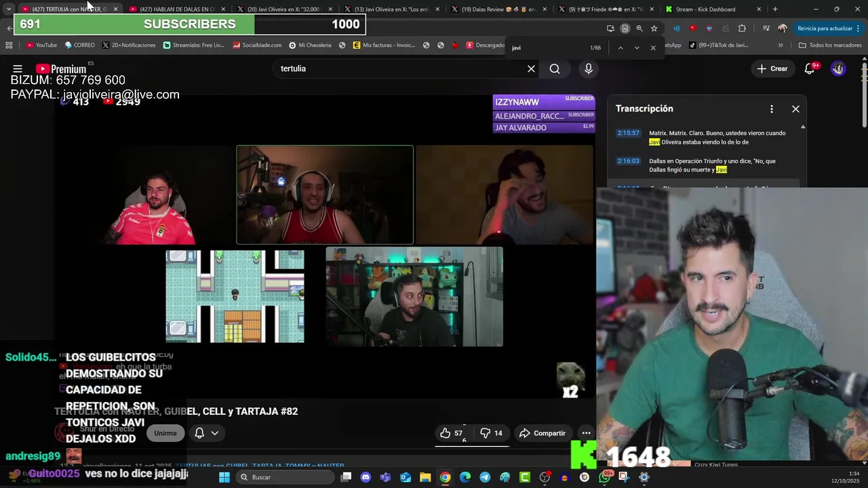Click the YouTube search magnifier button
This screenshot has width=868, height=488.
[555, 68]
